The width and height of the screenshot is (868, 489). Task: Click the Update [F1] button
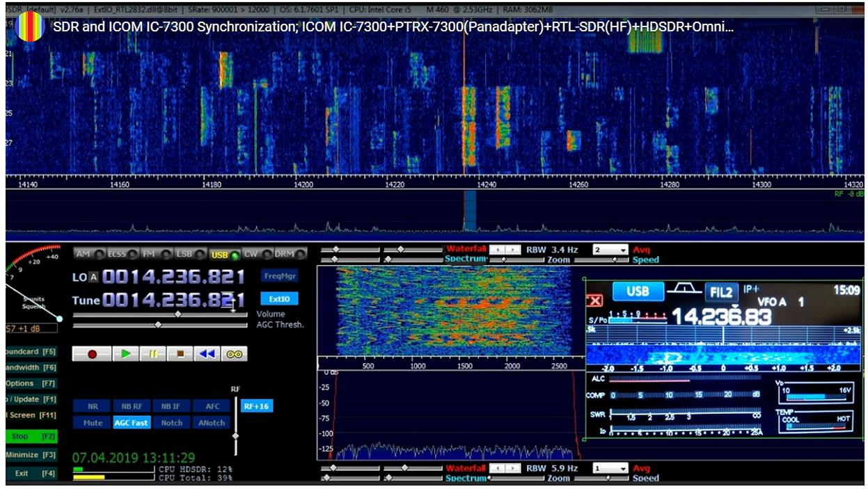31,399
